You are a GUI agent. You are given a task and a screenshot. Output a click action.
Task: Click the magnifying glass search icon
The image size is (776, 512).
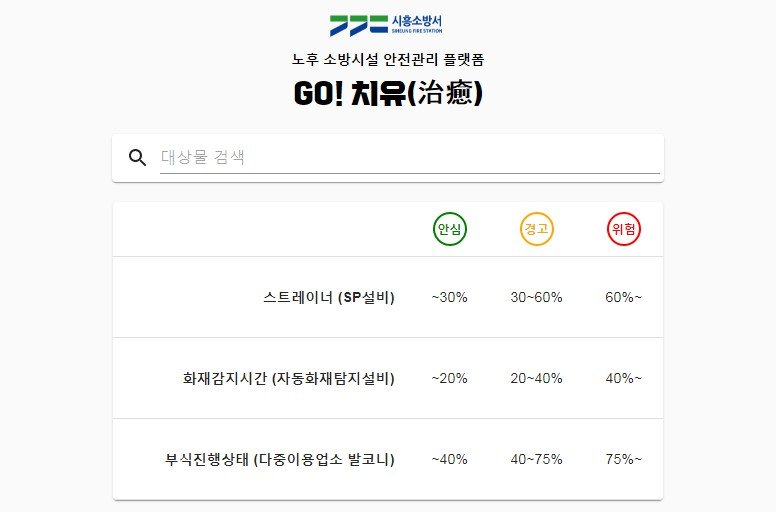pos(138,157)
